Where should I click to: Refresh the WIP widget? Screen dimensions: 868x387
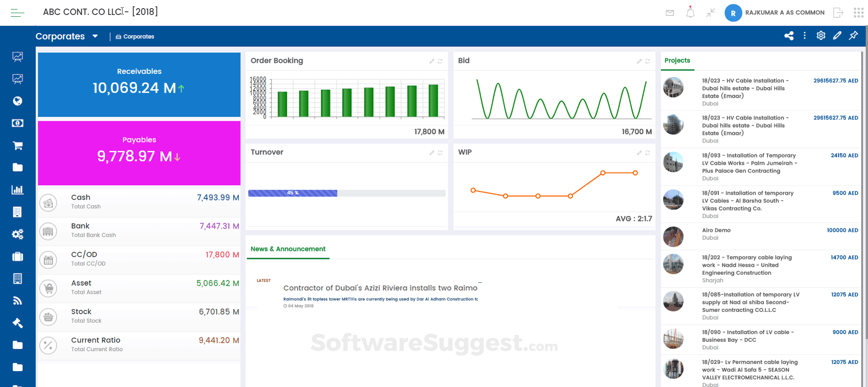coord(648,153)
